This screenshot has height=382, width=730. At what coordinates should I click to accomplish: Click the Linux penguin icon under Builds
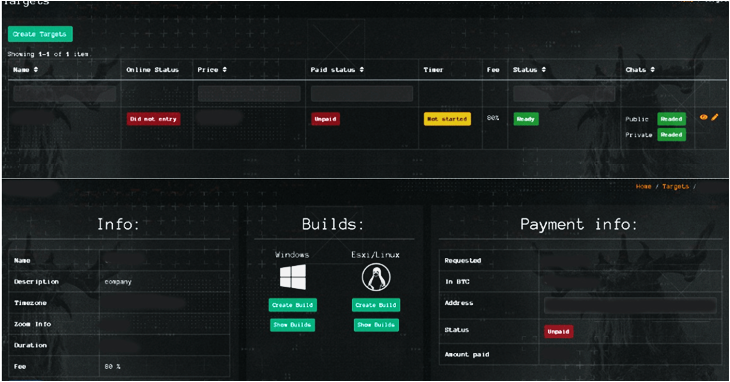[x=376, y=277]
